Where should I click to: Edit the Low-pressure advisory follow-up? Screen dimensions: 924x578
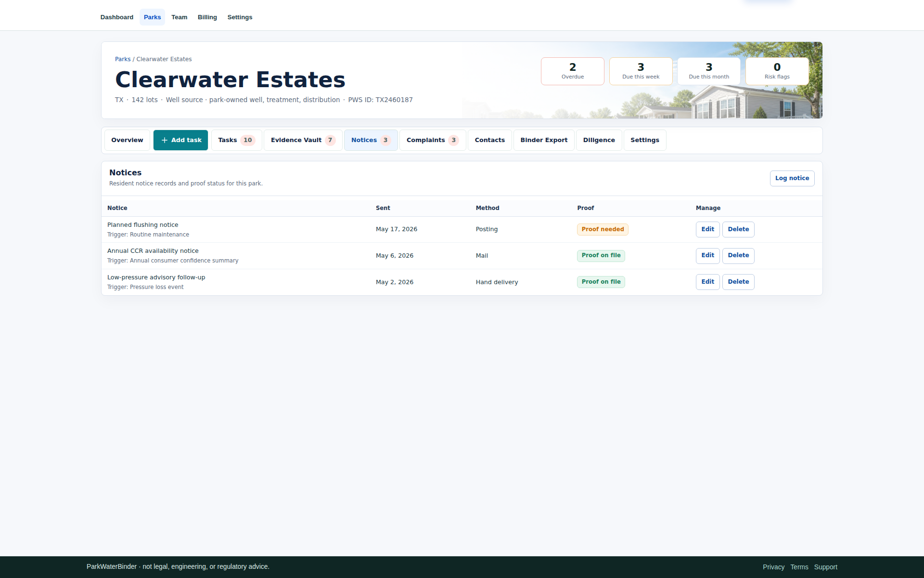tap(707, 282)
